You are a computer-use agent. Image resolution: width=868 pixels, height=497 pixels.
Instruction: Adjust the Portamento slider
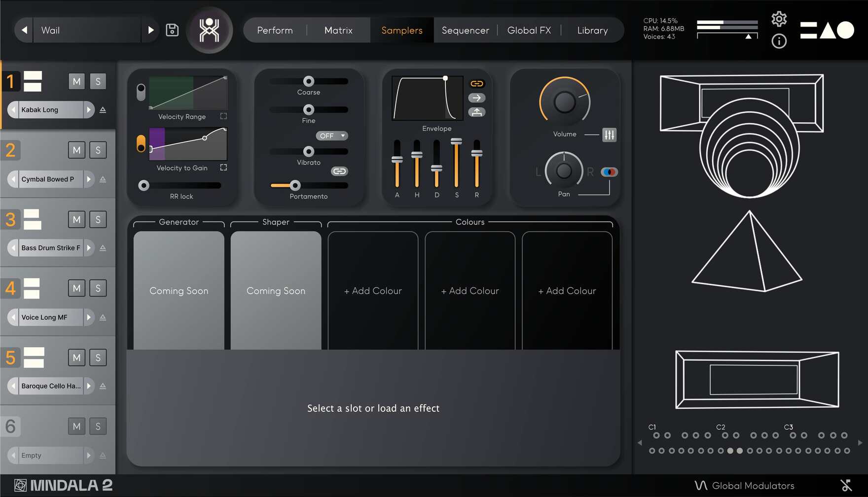(295, 186)
